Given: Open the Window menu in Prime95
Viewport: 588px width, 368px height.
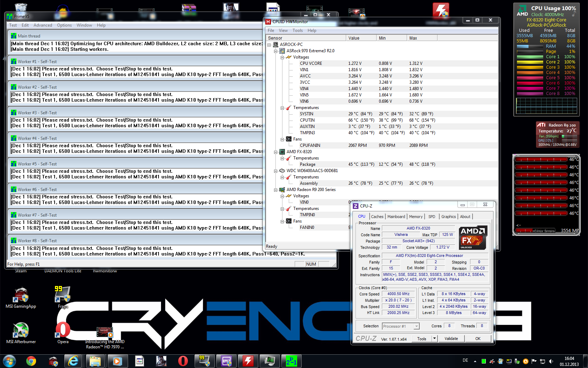Looking at the screenshot, I should pyautogui.click(x=84, y=25).
